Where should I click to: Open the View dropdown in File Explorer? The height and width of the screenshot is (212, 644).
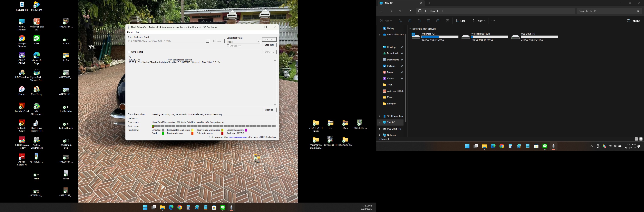click(x=479, y=21)
